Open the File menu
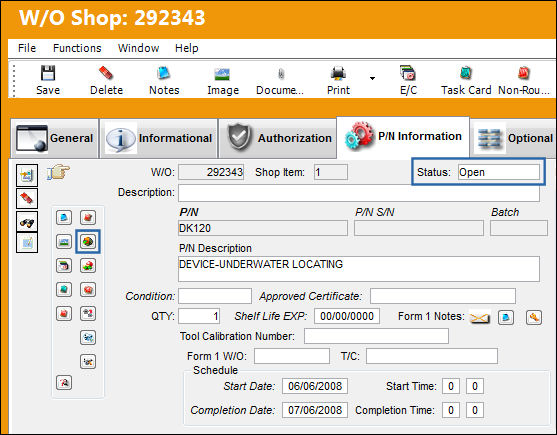 pos(27,48)
